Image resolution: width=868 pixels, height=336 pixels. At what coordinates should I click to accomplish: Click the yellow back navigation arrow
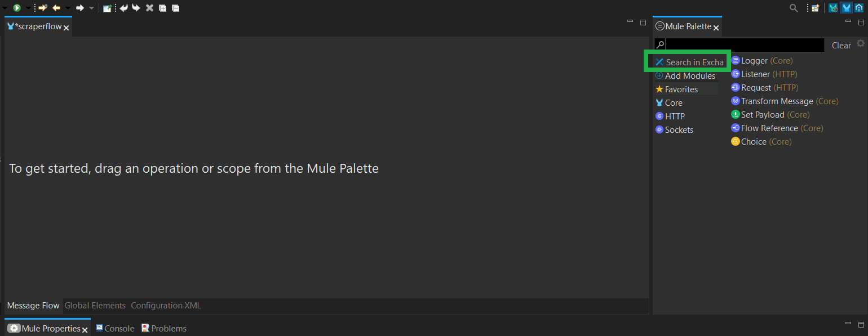(56, 8)
